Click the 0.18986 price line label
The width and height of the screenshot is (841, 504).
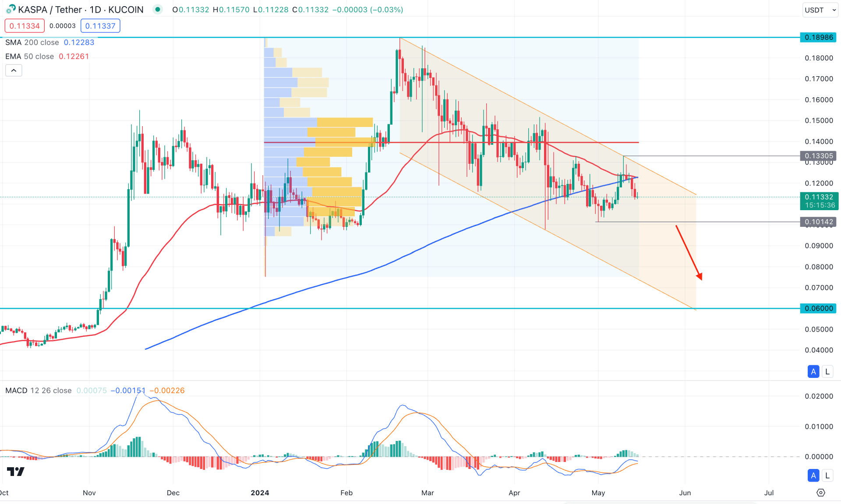pyautogui.click(x=818, y=37)
